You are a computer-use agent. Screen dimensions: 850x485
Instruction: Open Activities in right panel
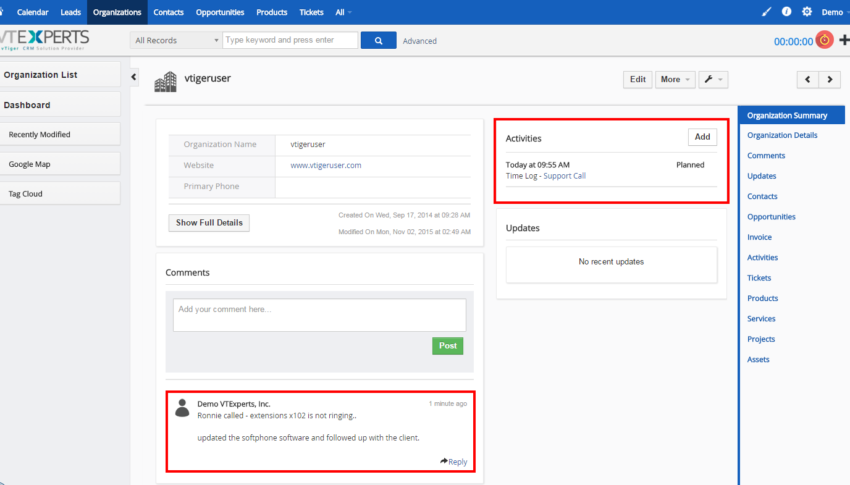pos(762,257)
